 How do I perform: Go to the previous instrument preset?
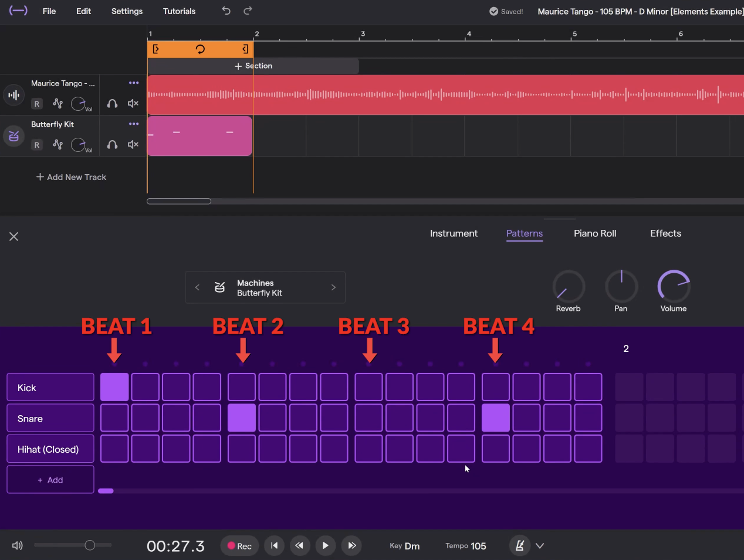coord(197,287)
